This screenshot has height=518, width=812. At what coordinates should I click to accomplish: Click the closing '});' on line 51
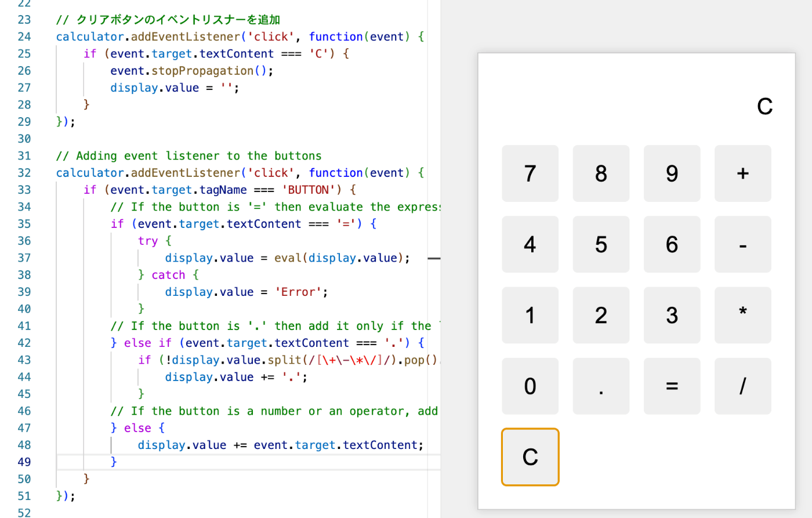[66, 496]
